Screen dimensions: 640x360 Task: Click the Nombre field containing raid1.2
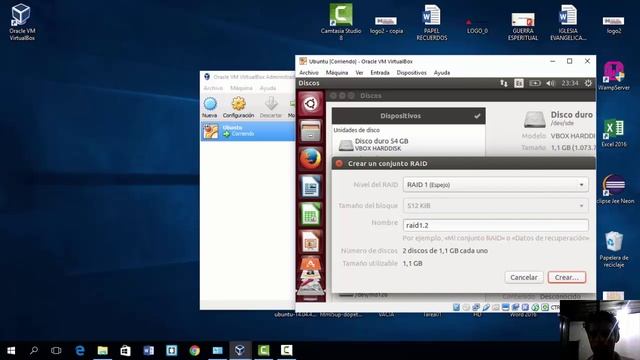coord(496,225)
